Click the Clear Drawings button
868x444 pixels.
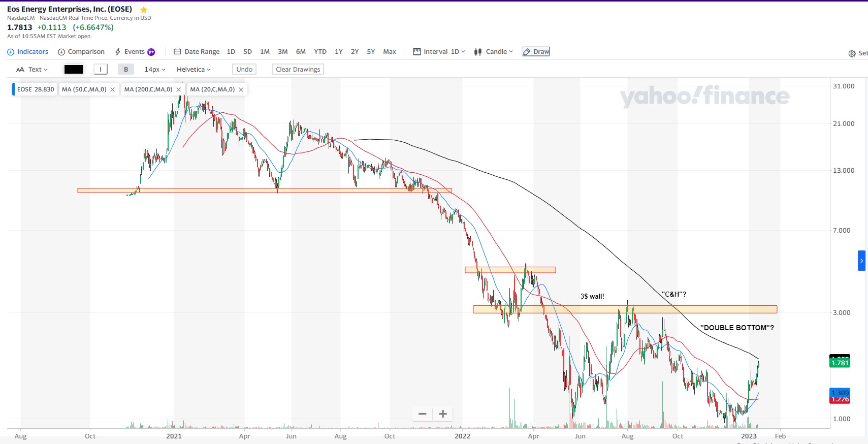coord(298,70)
